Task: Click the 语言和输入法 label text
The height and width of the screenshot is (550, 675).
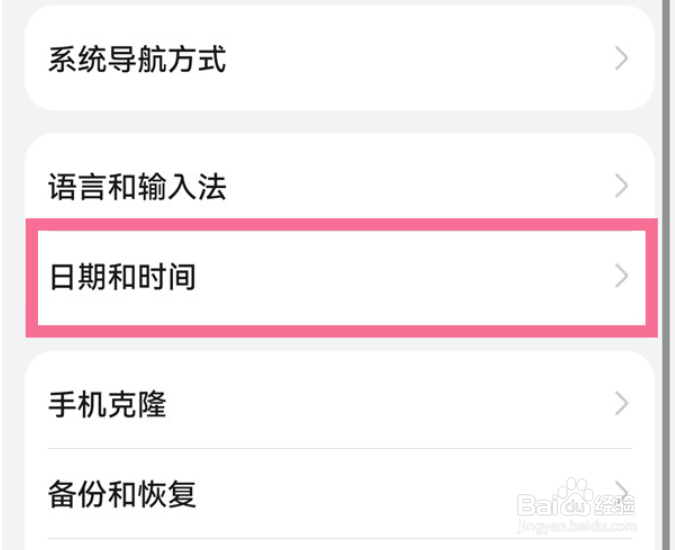Action: coord(138,187)
